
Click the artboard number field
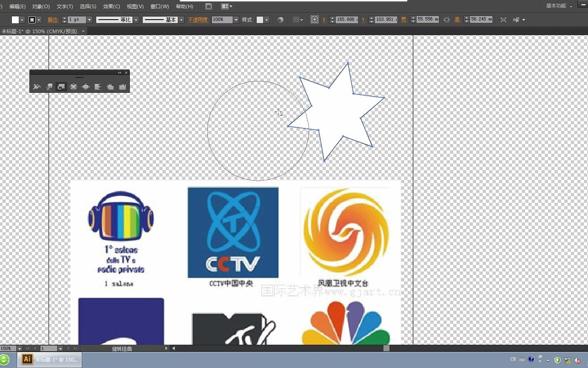pos(49,348)
